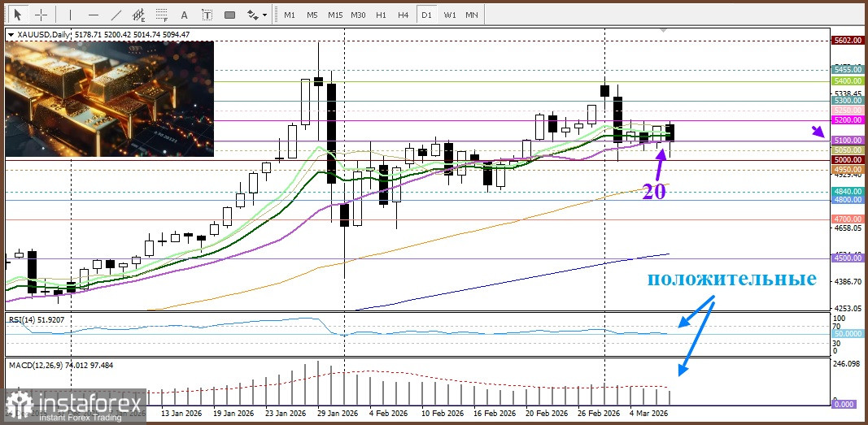
Task: Click the 5000.00 price level label
Action: click(x=848, y=160)
